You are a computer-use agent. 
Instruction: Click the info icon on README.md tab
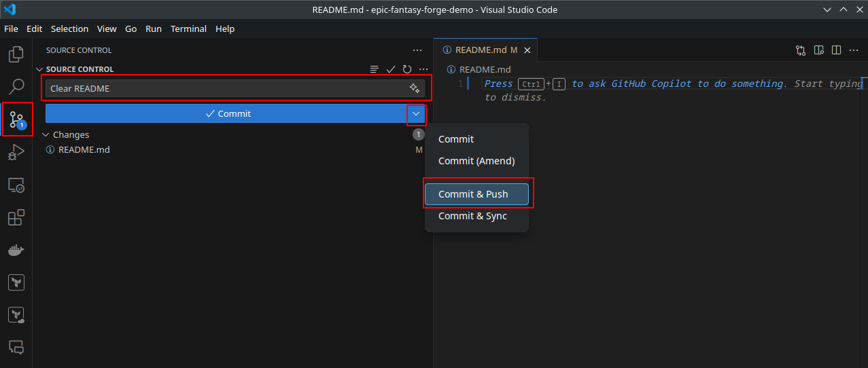(447, 50)
